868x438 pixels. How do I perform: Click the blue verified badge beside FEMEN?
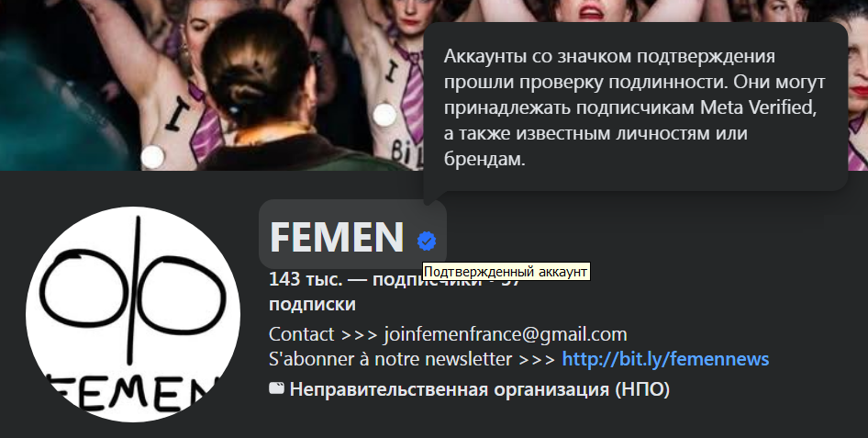(x=427, y=241)
